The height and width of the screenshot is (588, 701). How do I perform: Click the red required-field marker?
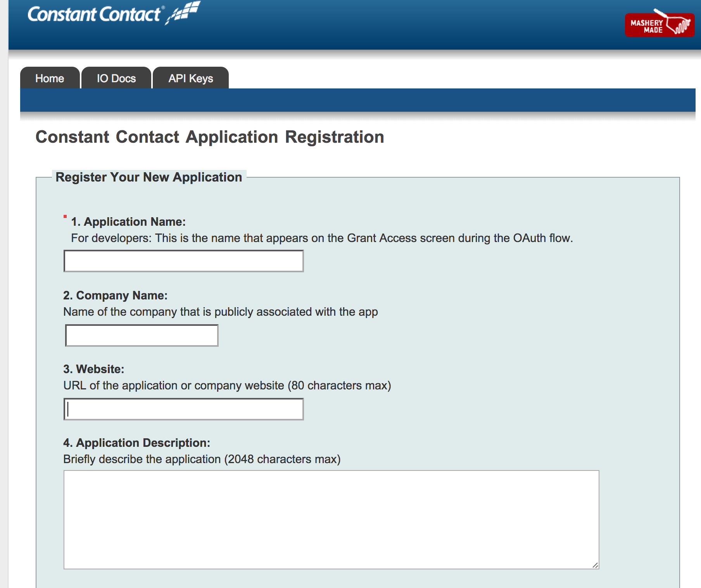point(65,216)
